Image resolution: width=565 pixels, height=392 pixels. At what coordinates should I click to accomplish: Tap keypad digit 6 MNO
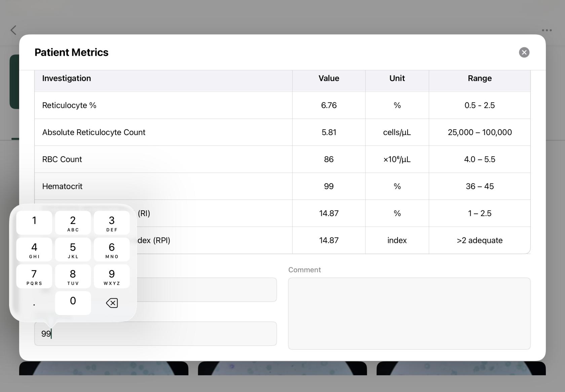(x=112, y=250)
